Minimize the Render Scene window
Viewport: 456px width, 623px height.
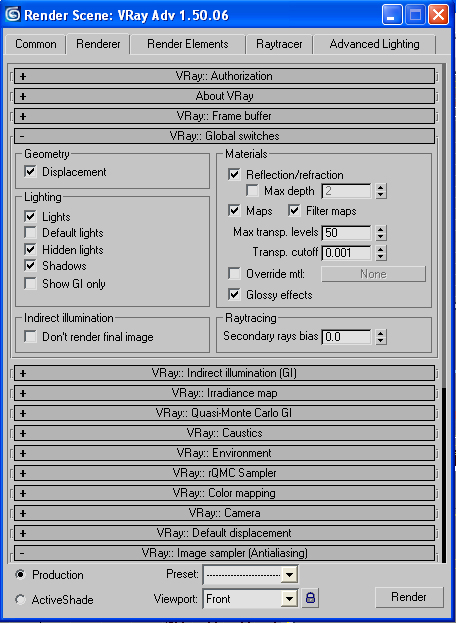tap(391, 15)
